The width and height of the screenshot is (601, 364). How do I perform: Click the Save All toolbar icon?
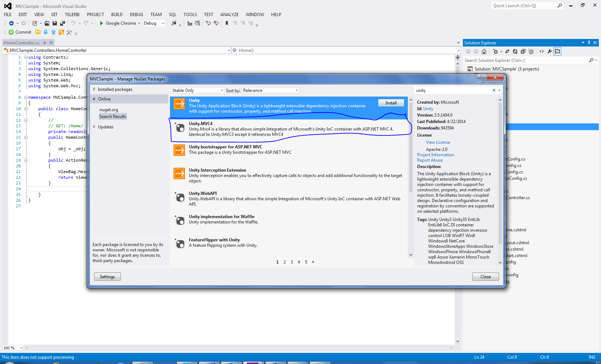tap(63, 23)
